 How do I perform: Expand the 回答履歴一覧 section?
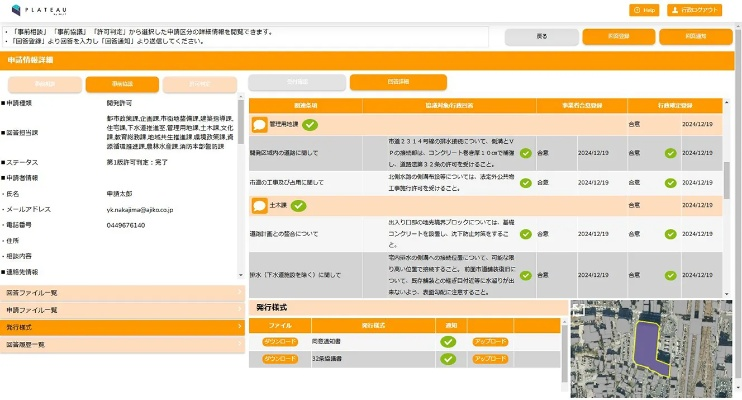(x=122, y=344)
